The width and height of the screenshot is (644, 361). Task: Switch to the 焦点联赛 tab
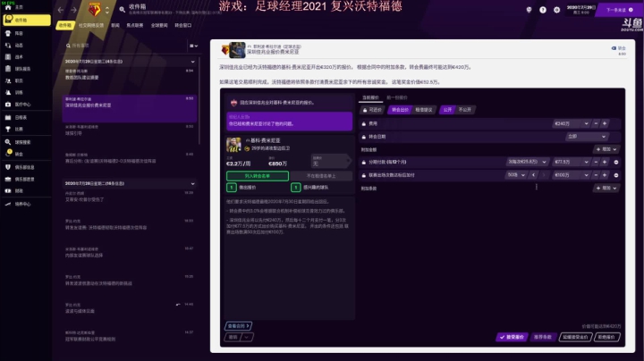135,25
